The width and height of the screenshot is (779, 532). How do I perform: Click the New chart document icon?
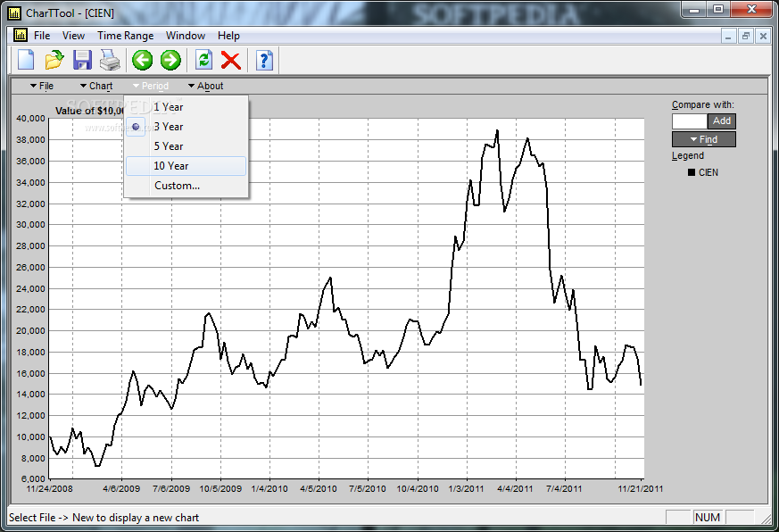click(x=26, y=60)
